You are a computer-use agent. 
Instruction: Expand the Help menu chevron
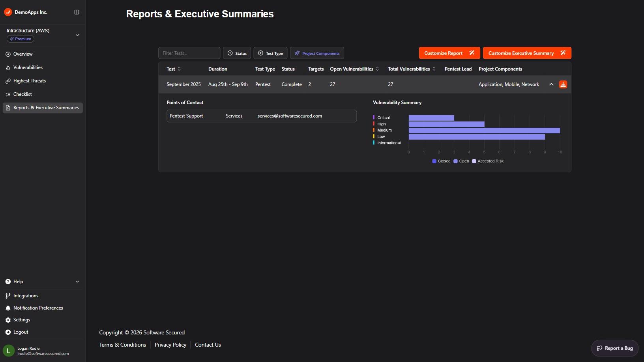[x=77, y=282]
